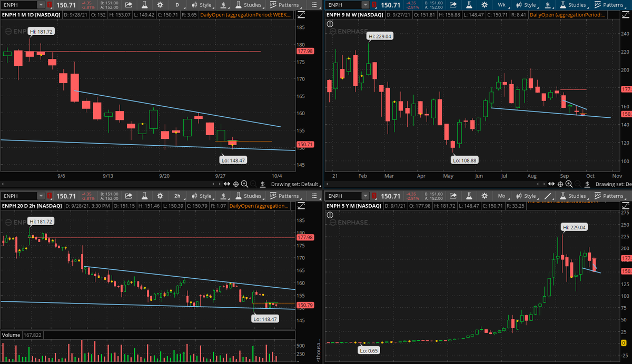Toggle dollar icon below top-left chart

pos(262,184)
